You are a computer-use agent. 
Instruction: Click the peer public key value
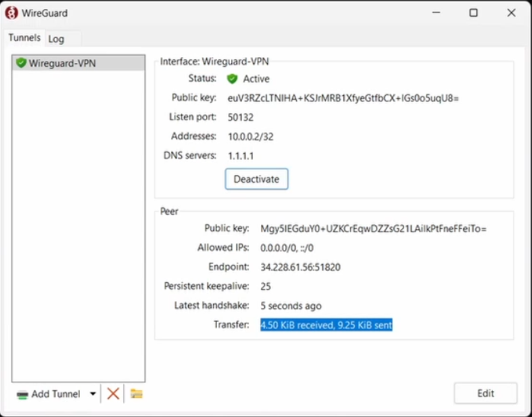pos(373,229)
